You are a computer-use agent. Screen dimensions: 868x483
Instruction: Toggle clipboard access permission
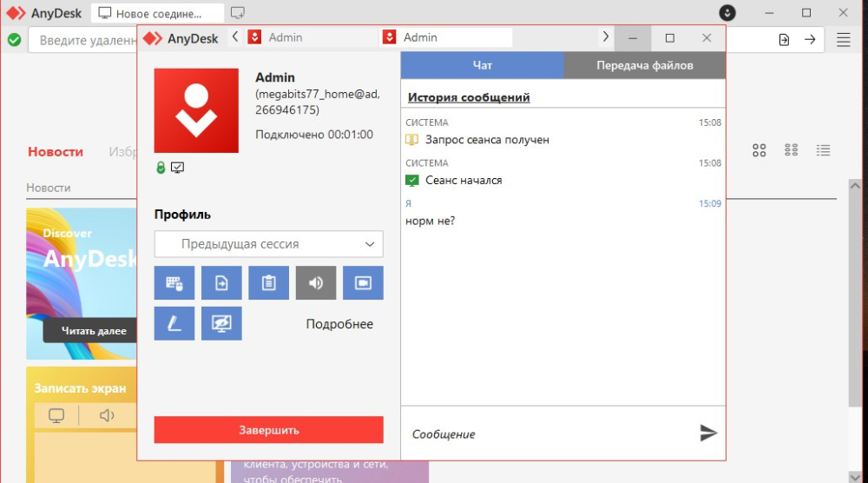click(x=268, y=283)
